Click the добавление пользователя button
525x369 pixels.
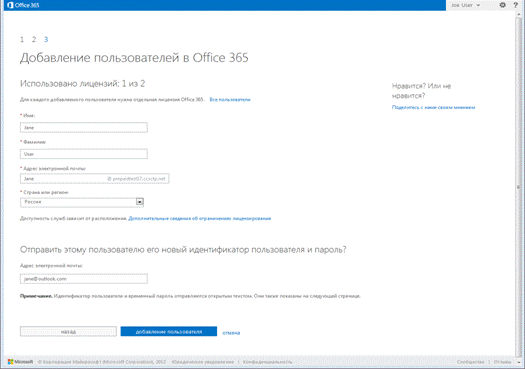pyautogui.click(x=169, y=331)
